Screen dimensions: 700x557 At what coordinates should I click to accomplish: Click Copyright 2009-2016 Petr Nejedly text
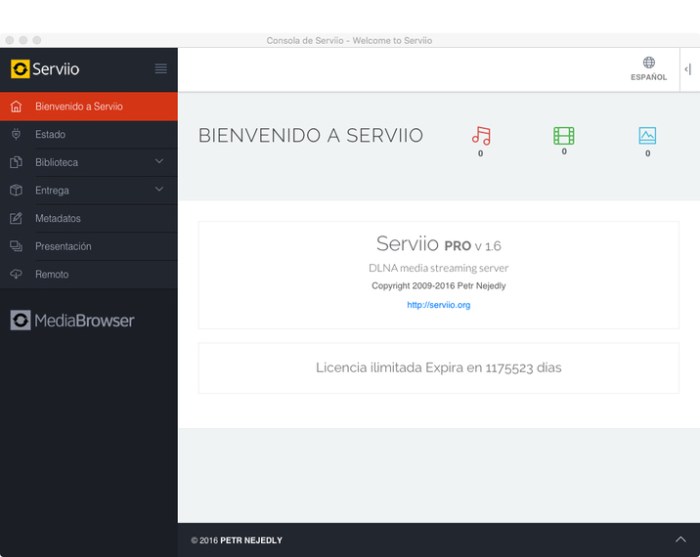click(438, 286)
